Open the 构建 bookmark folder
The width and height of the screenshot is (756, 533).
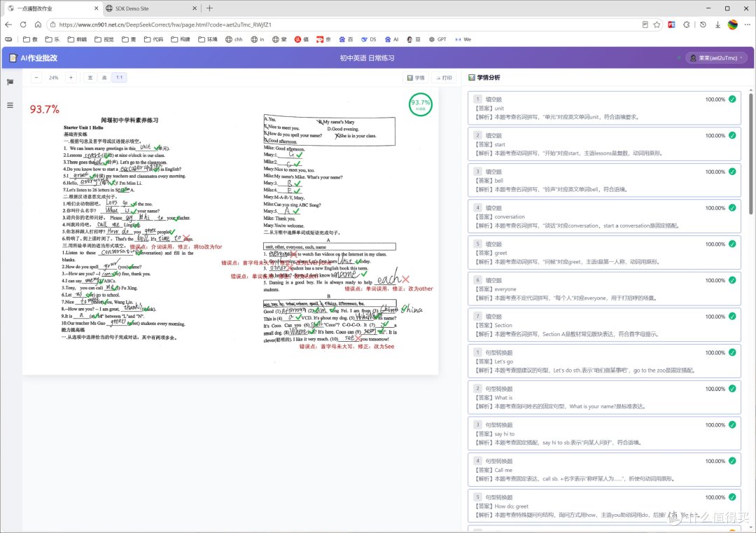pos(181,39)
